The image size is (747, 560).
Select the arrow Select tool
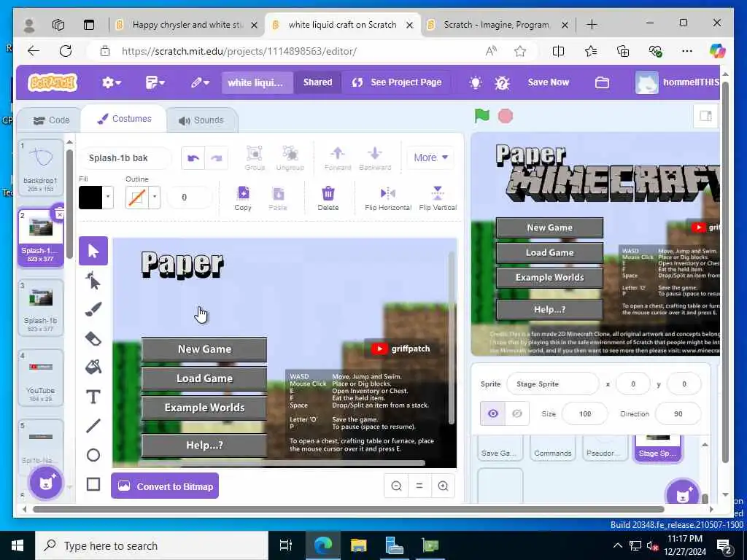point(93,251)
